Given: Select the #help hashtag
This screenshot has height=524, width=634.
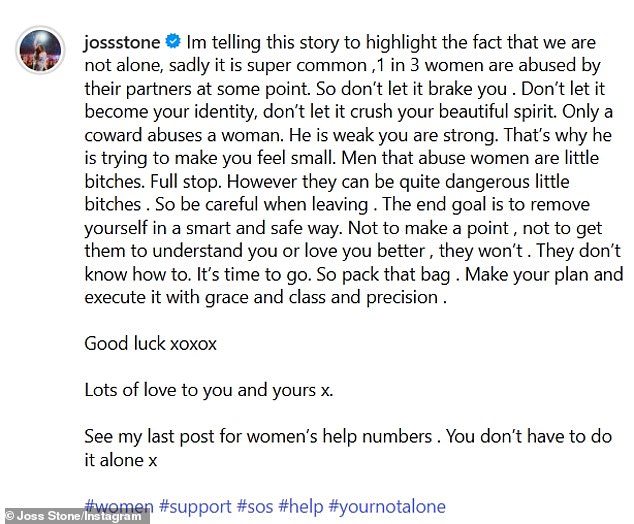Looking at the screenshot, I should pos(301,507).
